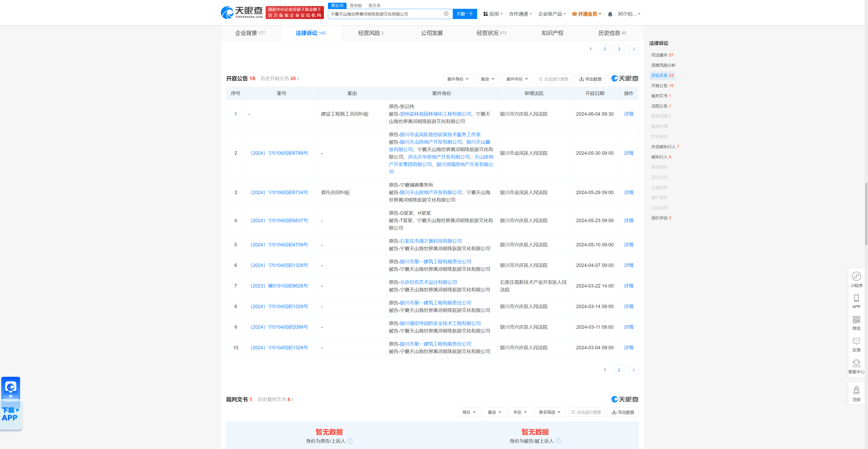Clear the search box with the X icon

(446, 14)
